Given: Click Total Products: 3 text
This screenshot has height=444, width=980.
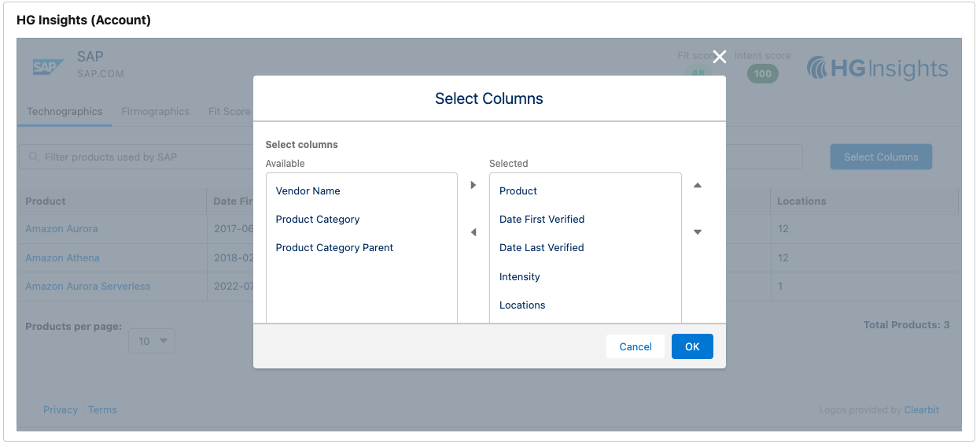Looking at the screenshot, I should 906,325.
